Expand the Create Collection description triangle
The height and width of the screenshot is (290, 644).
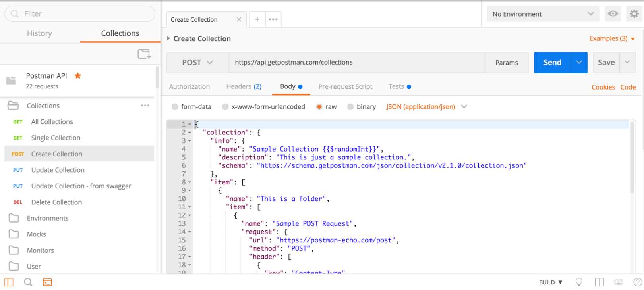pos(168,38)
